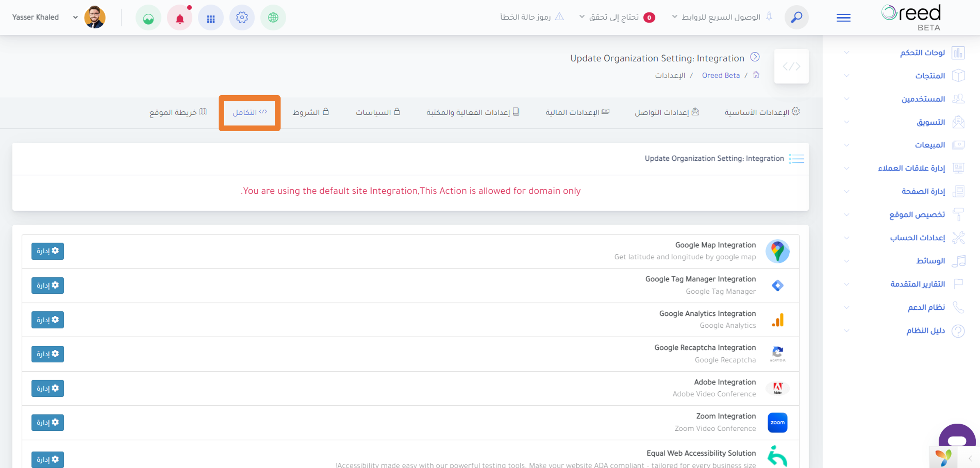This screenshot has height=468, width=980.
Task: Click the Google Maps pin icon
Action: coord(777,251)
